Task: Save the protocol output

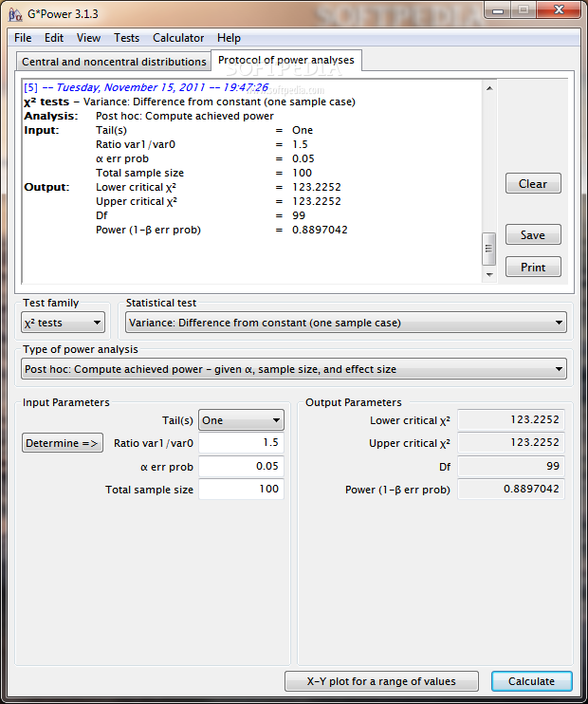Action: pos(533,234)
